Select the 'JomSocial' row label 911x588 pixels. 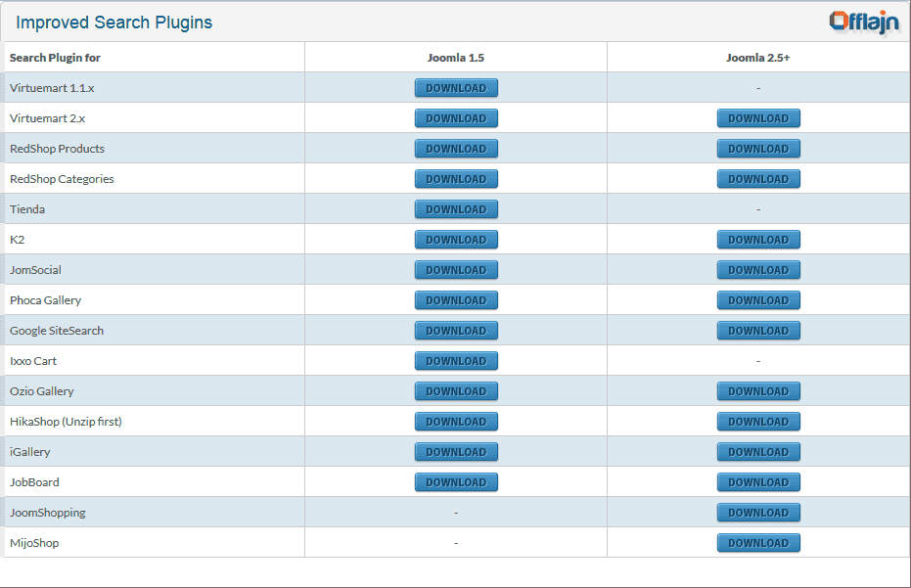[x=35, y=270]
